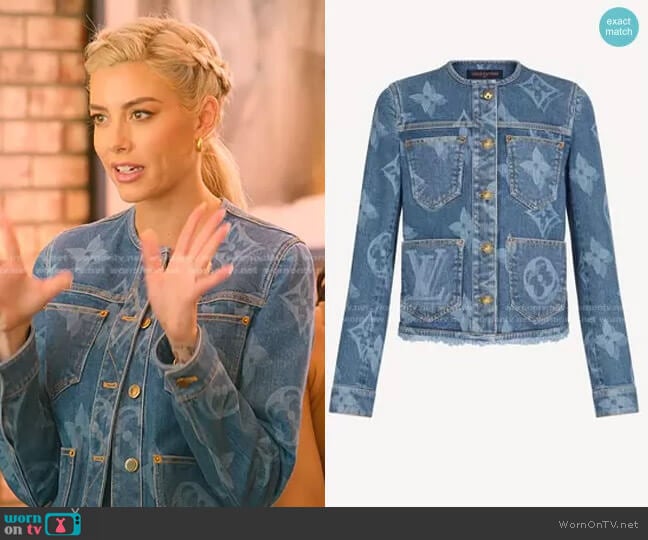Open the Worn on TV logo

42,523
